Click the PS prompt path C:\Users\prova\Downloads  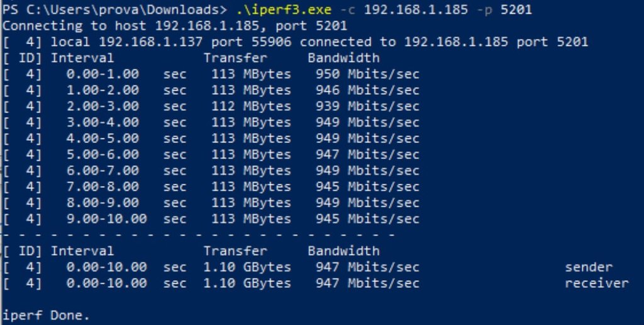(x=121, y=10)
